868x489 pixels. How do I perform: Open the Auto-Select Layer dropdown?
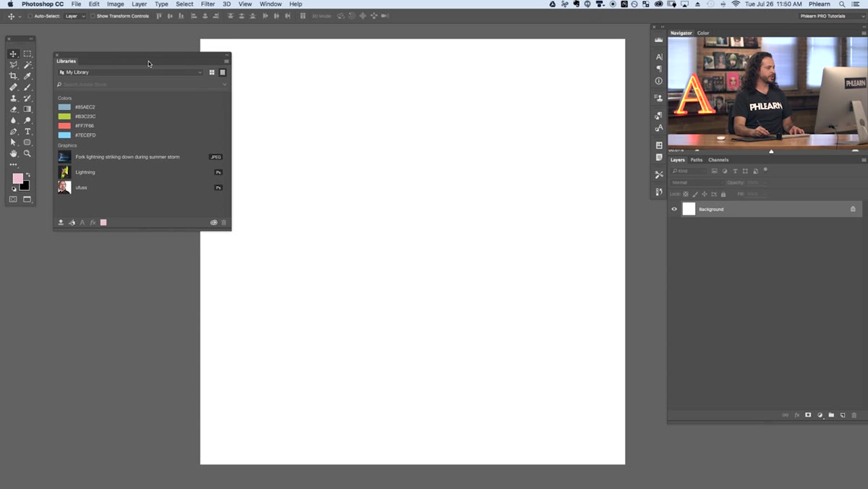75,16
